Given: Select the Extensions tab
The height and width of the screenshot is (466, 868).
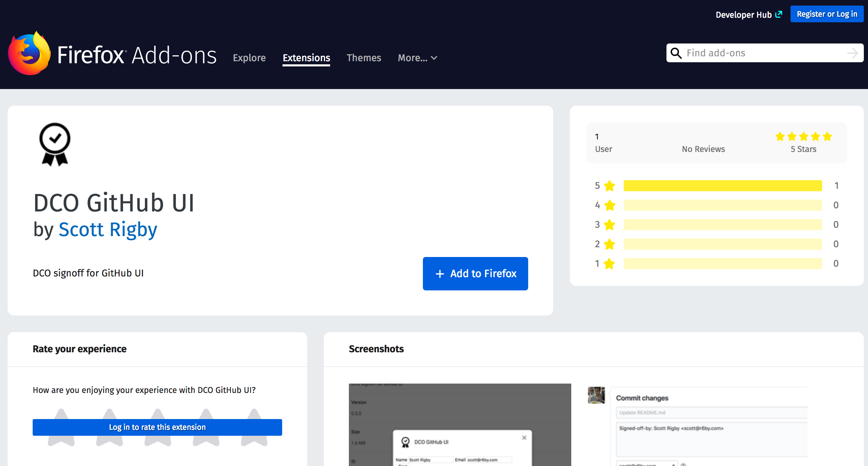Looking at the screenshot, I should tap(306, 57).
